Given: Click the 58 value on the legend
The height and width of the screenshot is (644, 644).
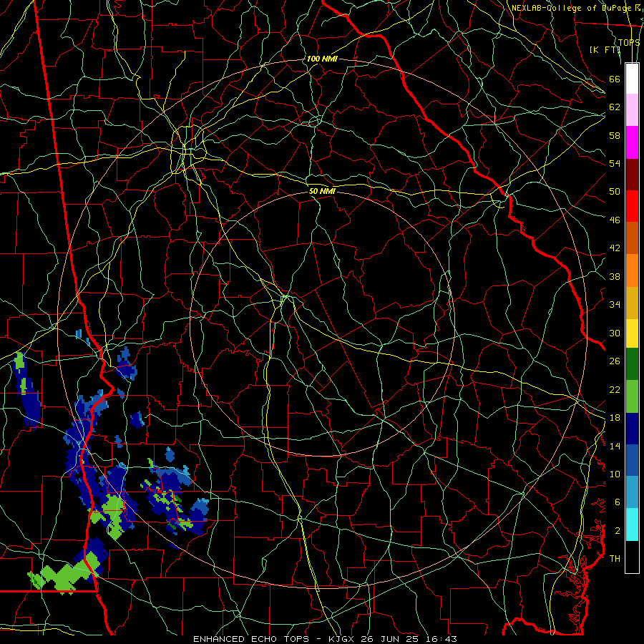Looking at the screenshot, I should click(x=615, y=135).
